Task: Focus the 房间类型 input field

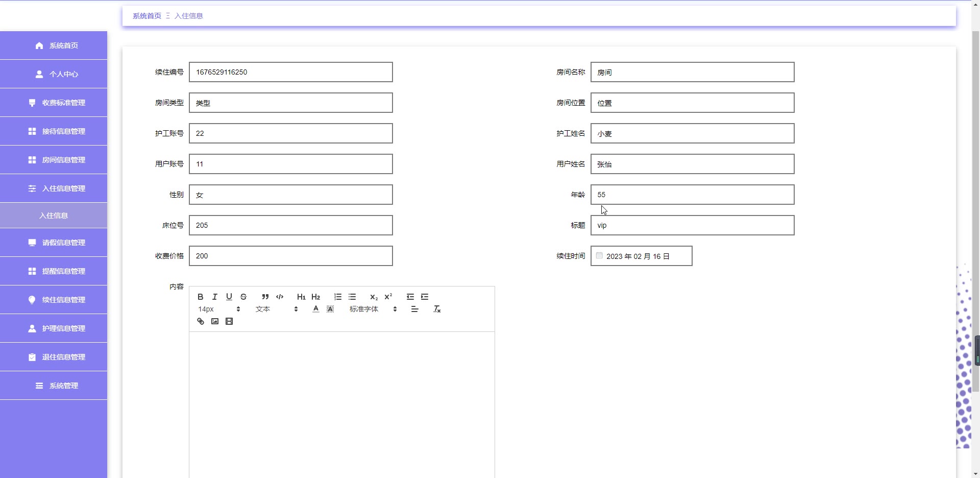Action: point(291,103)
